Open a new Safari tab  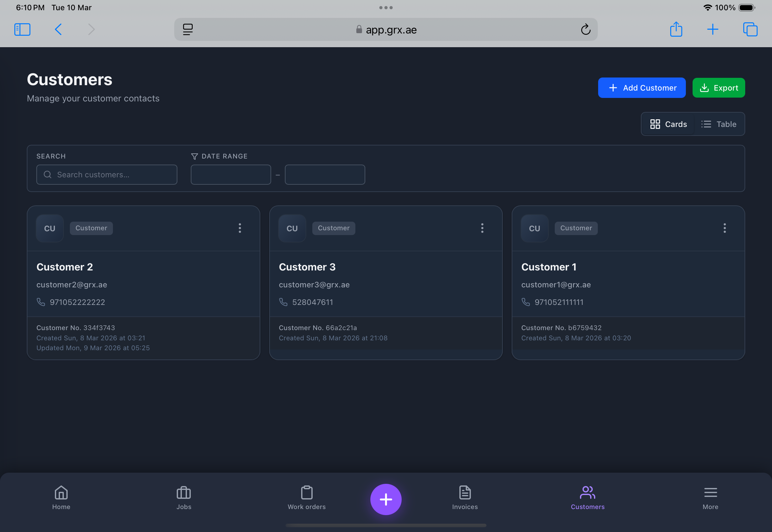(x=712, y=29)
